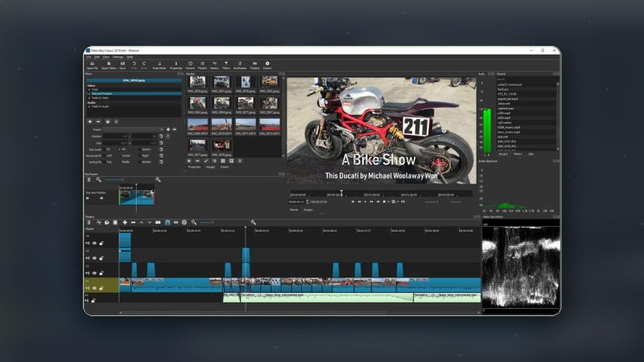Mute audio track A1
This screenshot has height=362, width=644.
click(x=87, y=300)
